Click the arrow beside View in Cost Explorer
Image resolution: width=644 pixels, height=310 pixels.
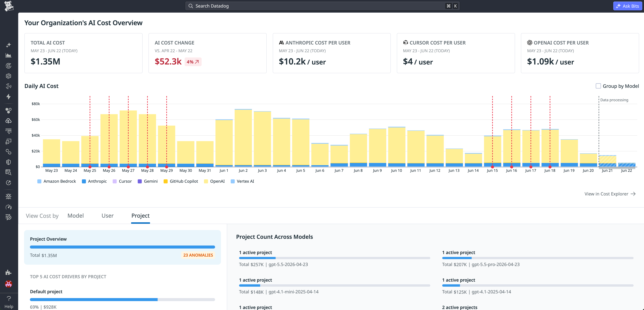pyautogui.click(x=633, y=194)
